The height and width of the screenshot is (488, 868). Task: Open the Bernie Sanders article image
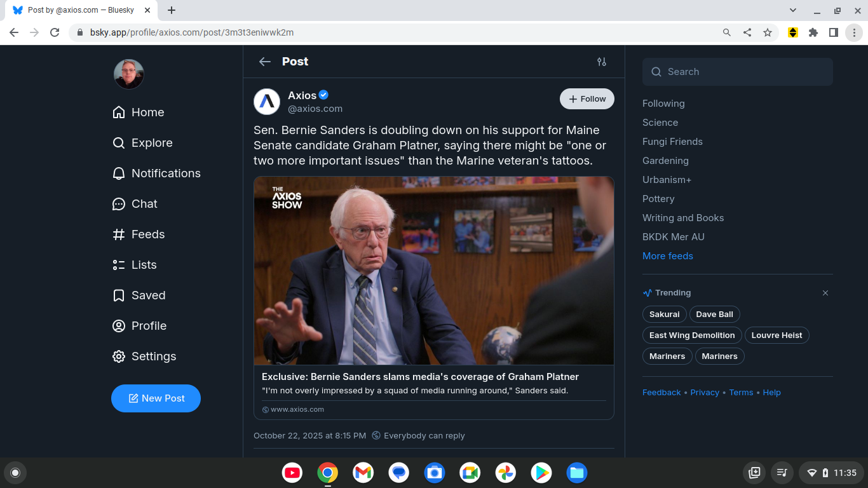coord(434,271)
